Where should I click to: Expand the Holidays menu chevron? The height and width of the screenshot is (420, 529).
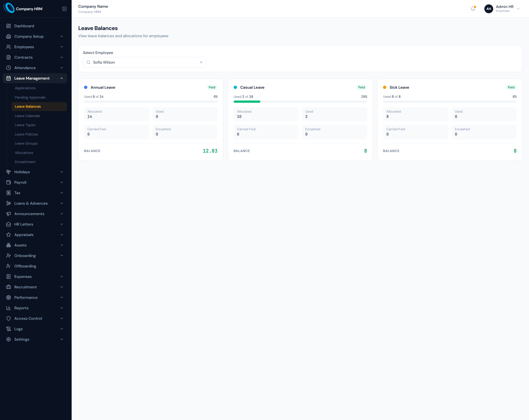click(62, 172)
